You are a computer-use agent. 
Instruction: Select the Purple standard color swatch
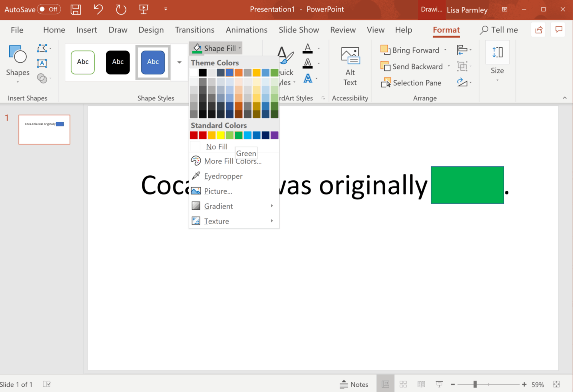275,135
